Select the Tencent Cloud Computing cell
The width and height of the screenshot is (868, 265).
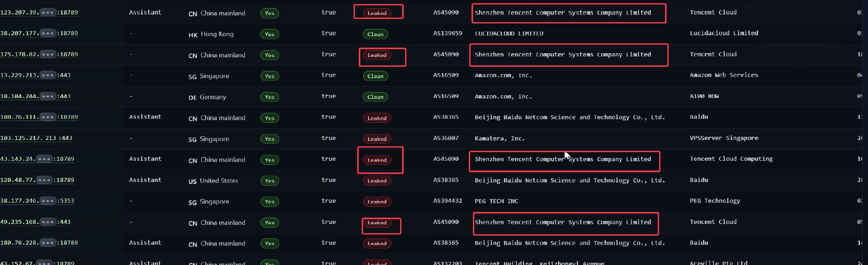[x=731, y=159]
